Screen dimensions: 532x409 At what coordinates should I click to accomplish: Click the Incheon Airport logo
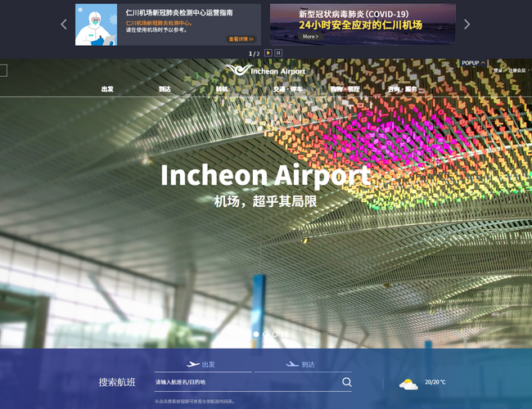coord(266,70)
